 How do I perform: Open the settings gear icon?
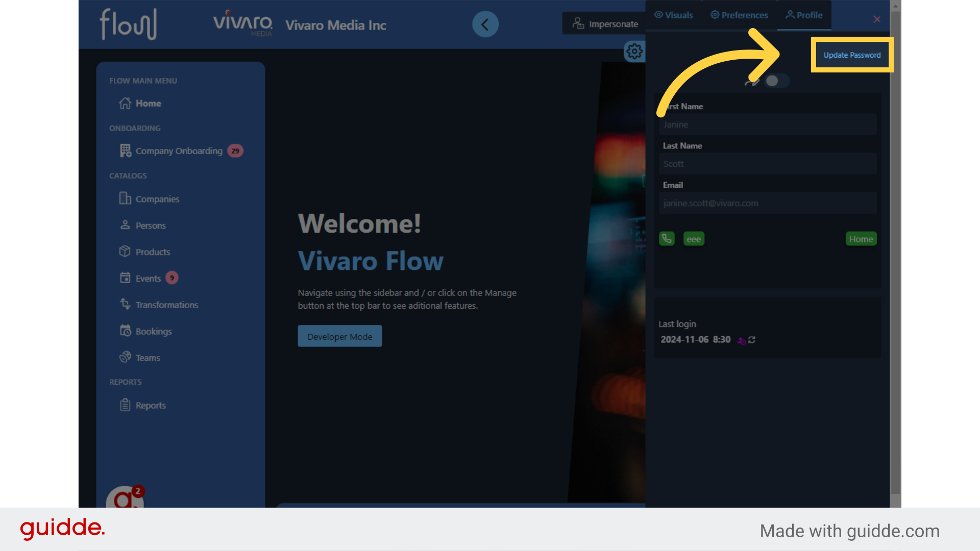coord(634,51)
